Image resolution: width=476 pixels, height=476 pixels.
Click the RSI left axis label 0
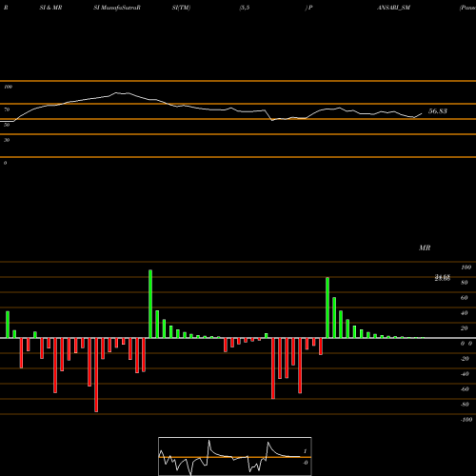(x=5, y=163)
